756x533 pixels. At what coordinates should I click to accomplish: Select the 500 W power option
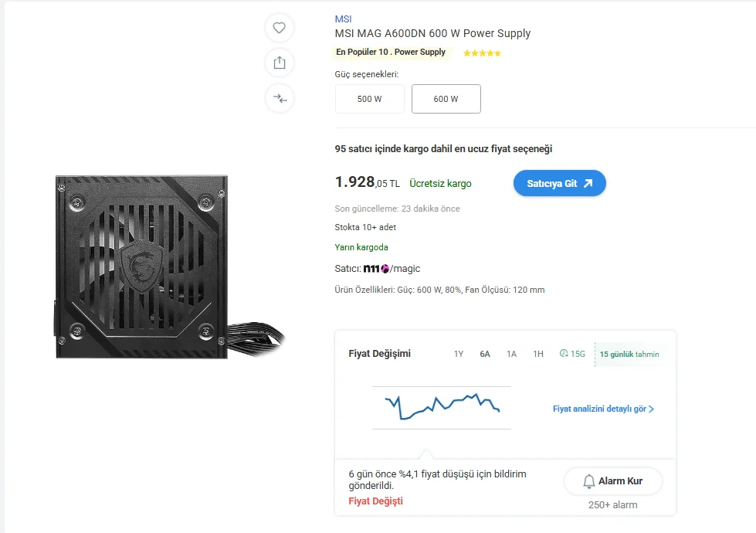point(369,99)
